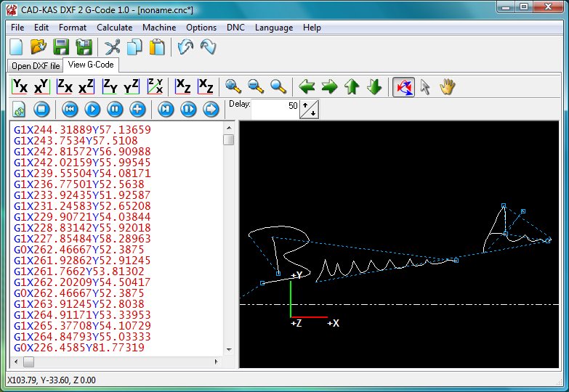Click the Open folder icon
The image size is (569, 392).
(39, 47)
